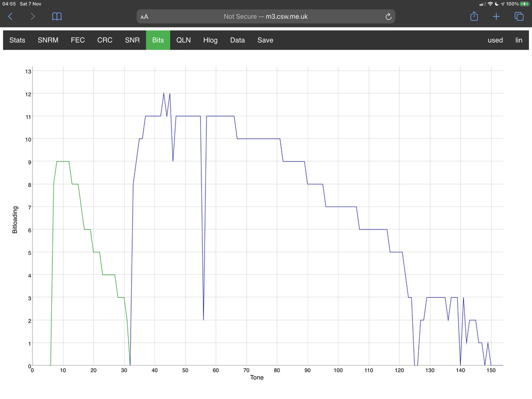The width and height of the screenshot is (532, 399).
Task: View the CRC tab
Action: tap(105, 40)
